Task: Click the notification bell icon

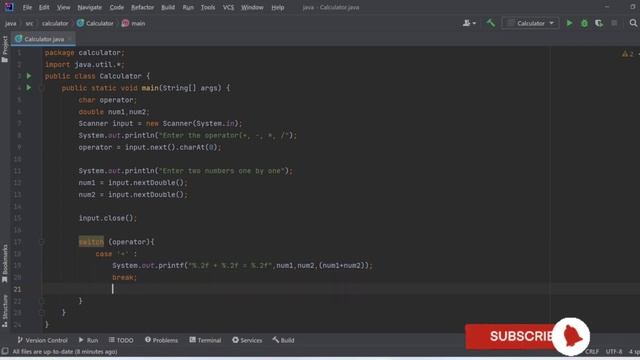Action: coord(571,337)
